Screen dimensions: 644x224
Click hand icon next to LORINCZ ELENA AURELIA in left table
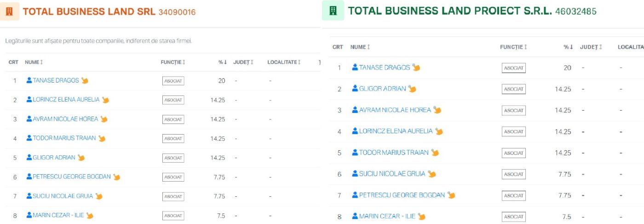point(105,100)
